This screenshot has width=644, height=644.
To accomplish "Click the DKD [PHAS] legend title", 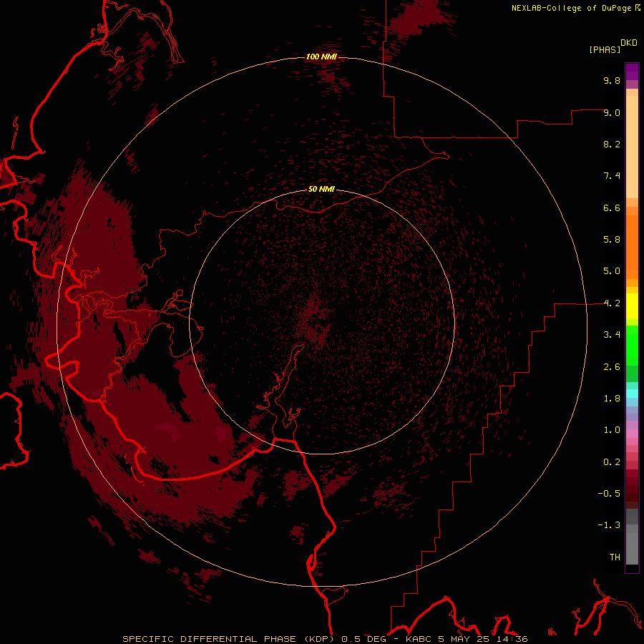I will point(613,47).
